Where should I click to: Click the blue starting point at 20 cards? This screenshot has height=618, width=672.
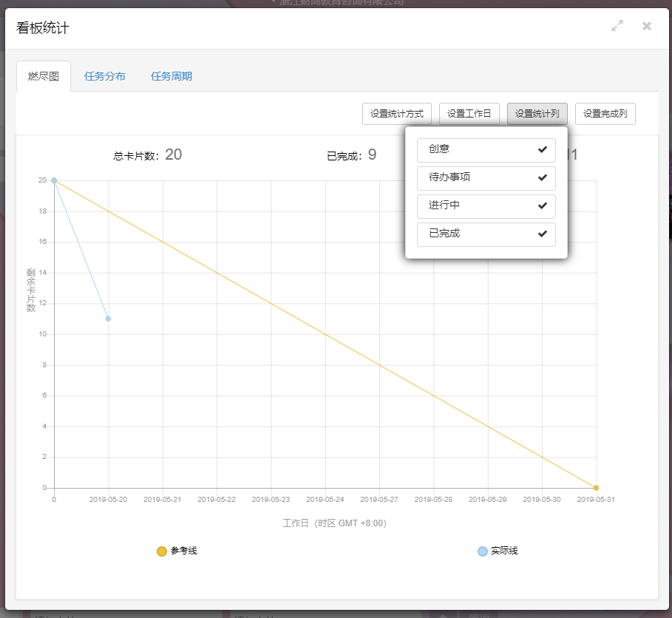click(x=54, y=180)
